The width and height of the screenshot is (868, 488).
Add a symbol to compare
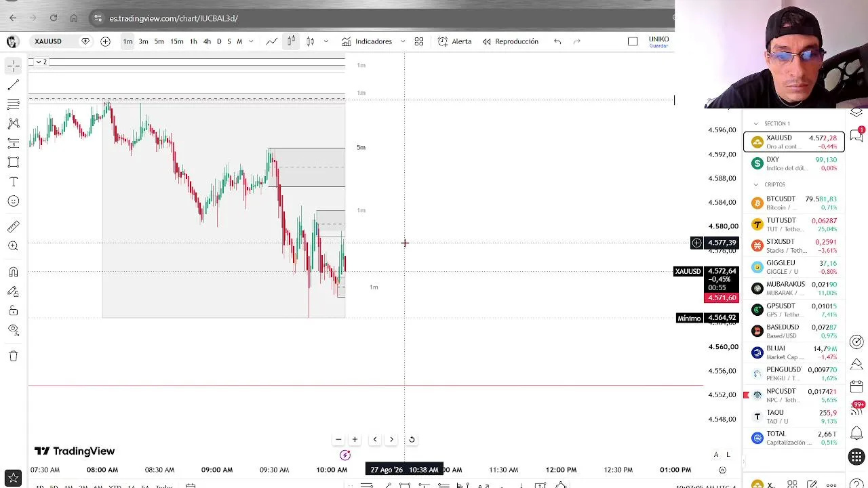pyautogui.click(x=105, y=41)
